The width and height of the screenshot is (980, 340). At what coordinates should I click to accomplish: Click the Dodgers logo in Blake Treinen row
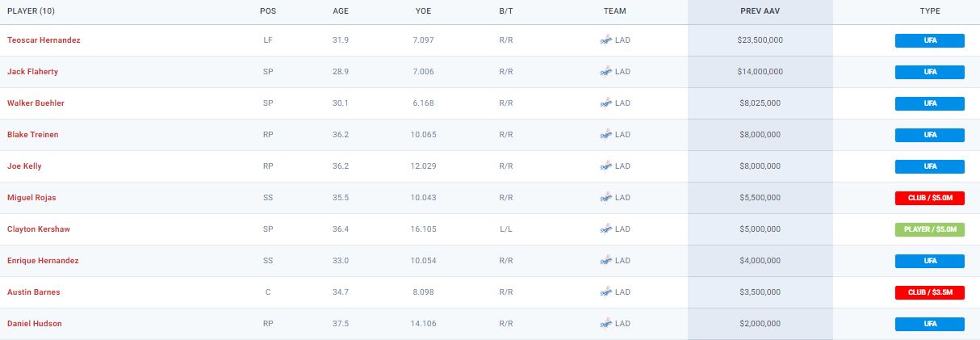(x=605, y=135)
